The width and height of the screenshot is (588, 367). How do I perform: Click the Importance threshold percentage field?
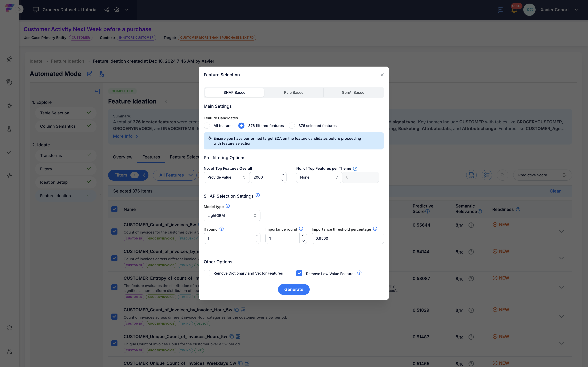[x=347, y=238]
